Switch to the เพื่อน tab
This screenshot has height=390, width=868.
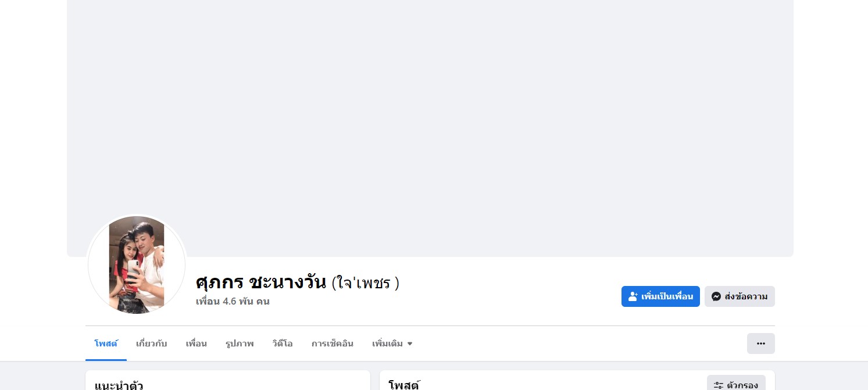196,344
